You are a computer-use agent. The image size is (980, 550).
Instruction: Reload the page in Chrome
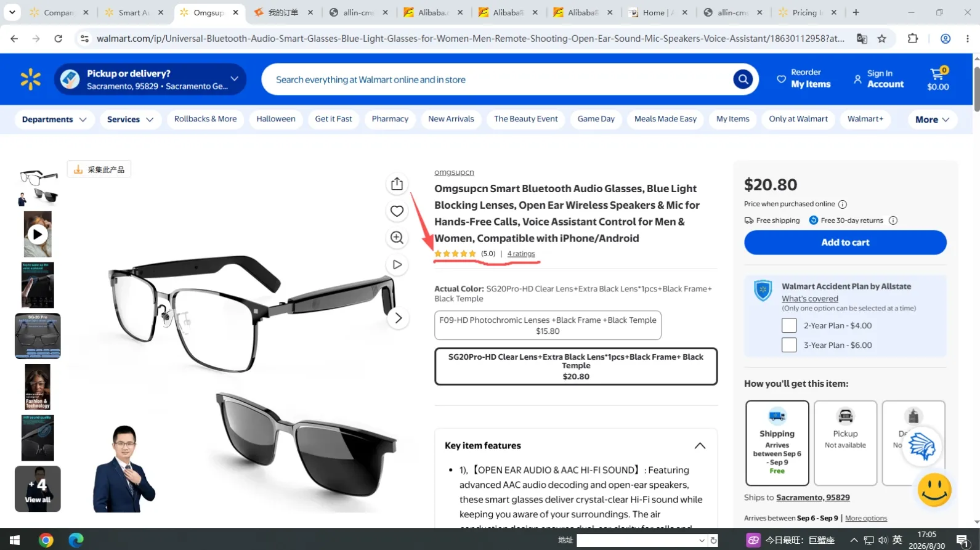58,39
